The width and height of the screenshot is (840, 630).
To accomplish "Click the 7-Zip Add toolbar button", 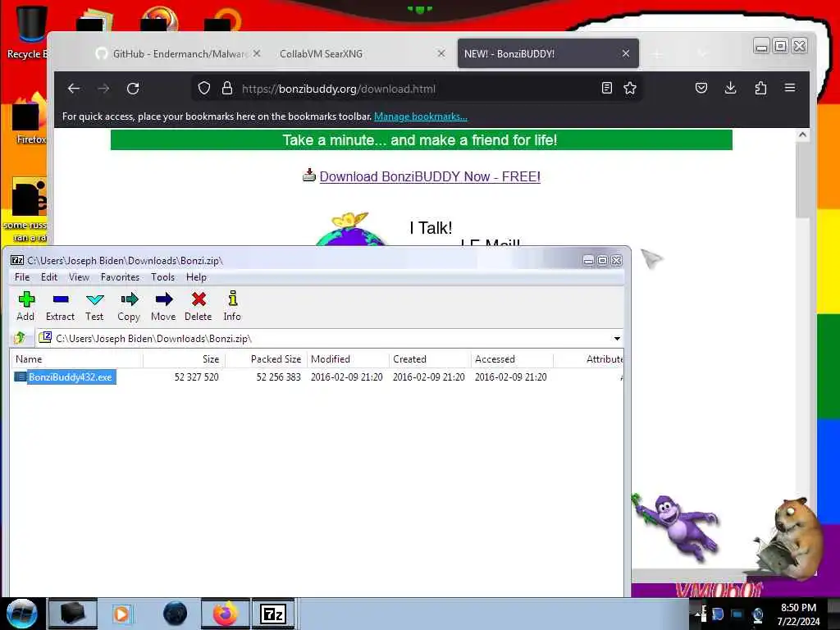I will coord(25,307).
